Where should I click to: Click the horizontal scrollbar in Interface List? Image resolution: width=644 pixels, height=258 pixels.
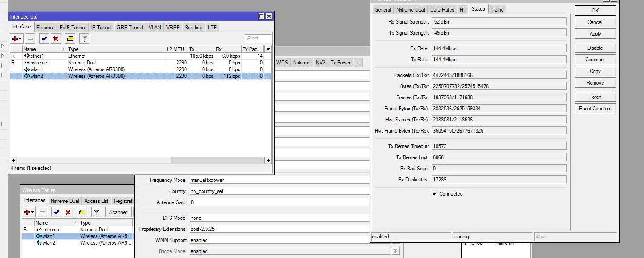141,160
